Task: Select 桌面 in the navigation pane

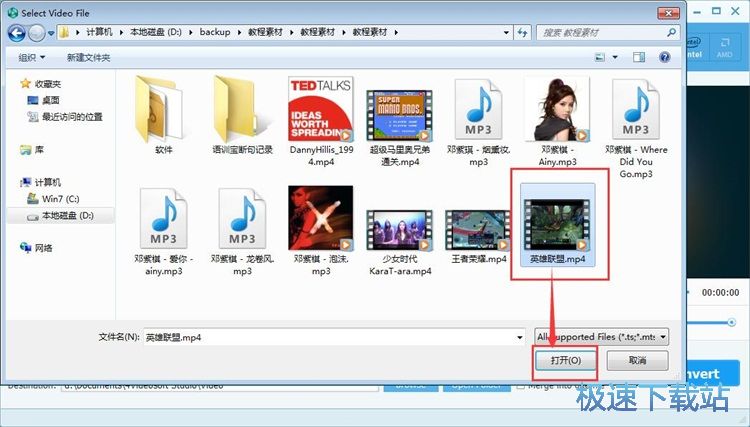Action: click(x=44, y=100)
